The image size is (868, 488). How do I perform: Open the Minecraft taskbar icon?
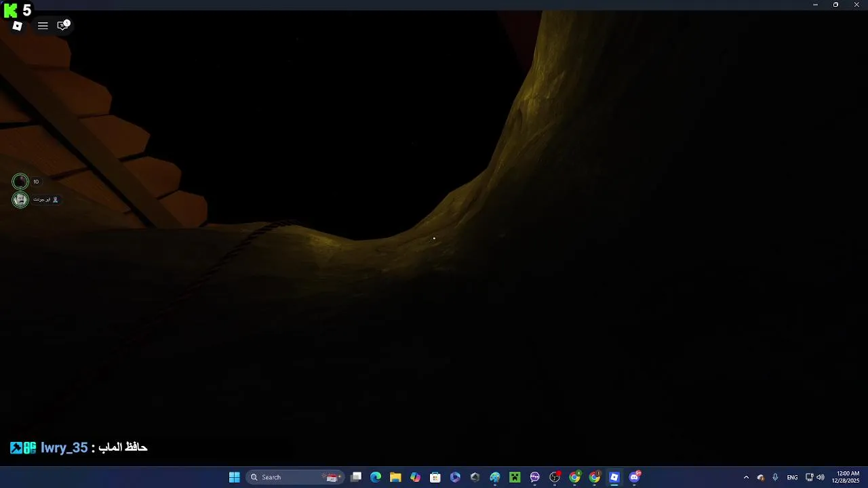(515, 477)
